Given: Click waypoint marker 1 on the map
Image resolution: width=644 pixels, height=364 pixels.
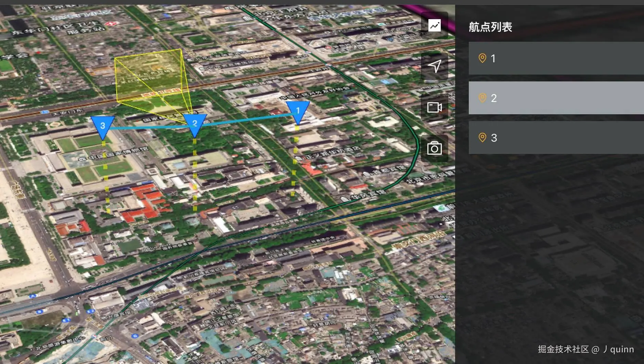Looking at the screenshot, I should pos(298,113).
